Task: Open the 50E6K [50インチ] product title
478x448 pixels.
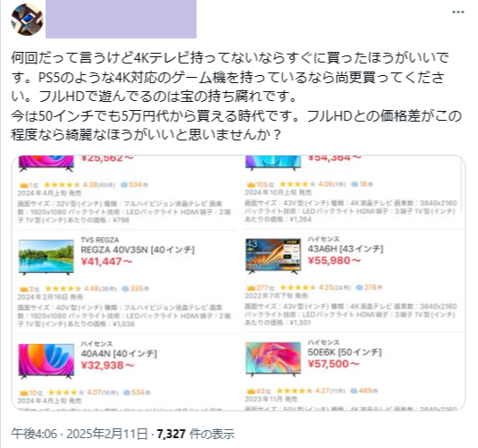Action: 345,352
